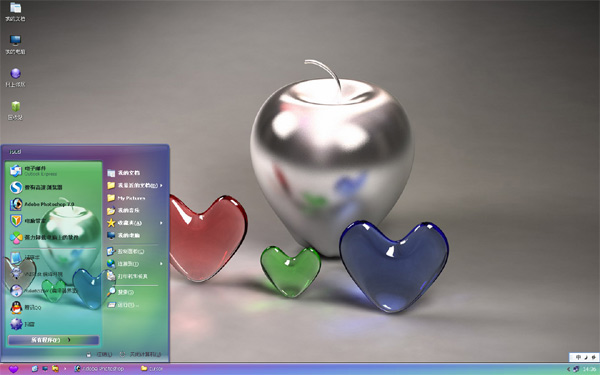Screen dimensions: 600x375
Task: Open the language bar input indicator
Action: click(x=583, y=357)
